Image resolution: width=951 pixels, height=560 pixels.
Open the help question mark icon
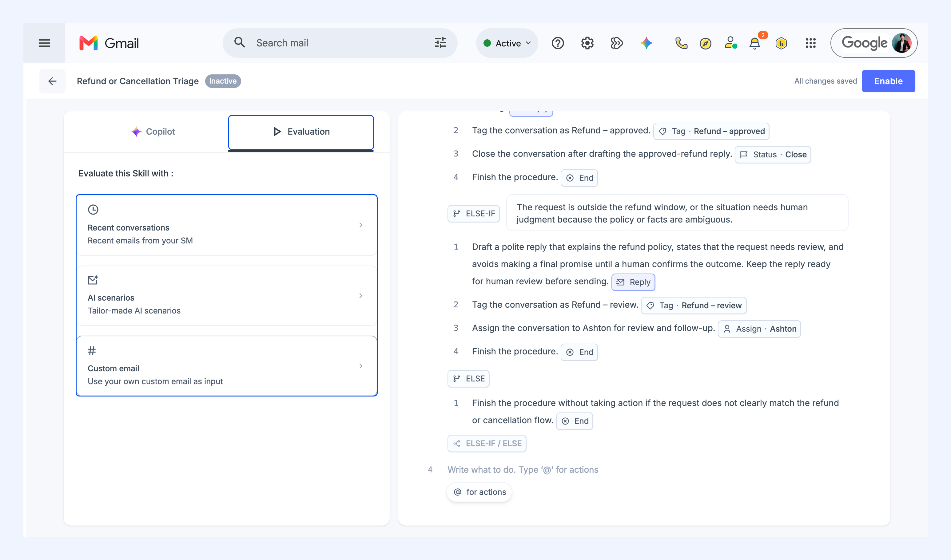pyautogui.click(x=558, y=43)
